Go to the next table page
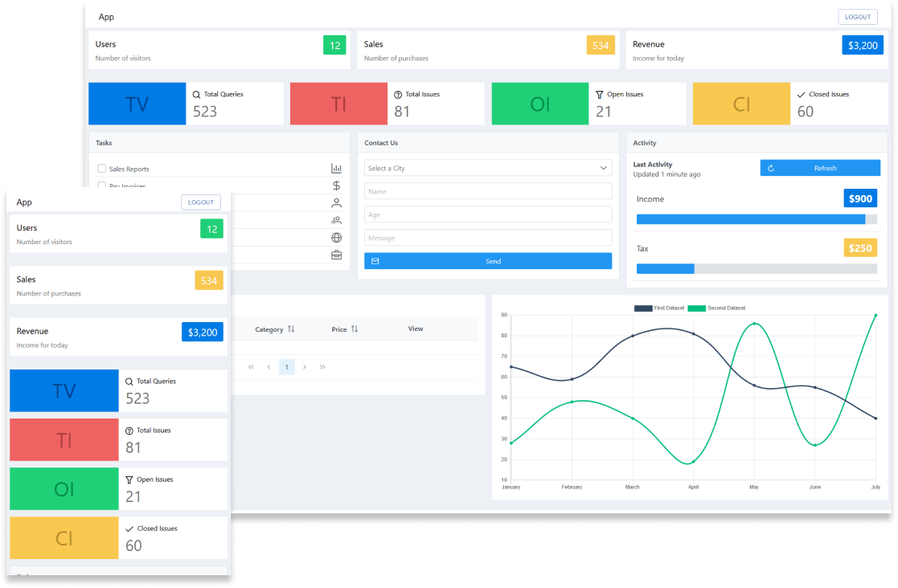898x588 pixels. pyautogui.click(x=305, y=366)
